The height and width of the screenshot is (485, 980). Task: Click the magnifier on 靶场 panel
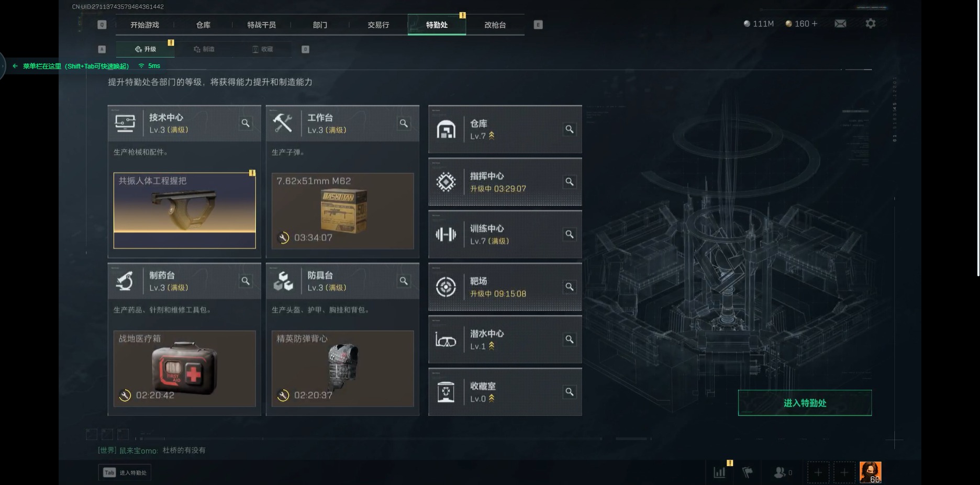pyautogui.click(x=569, y=287)
